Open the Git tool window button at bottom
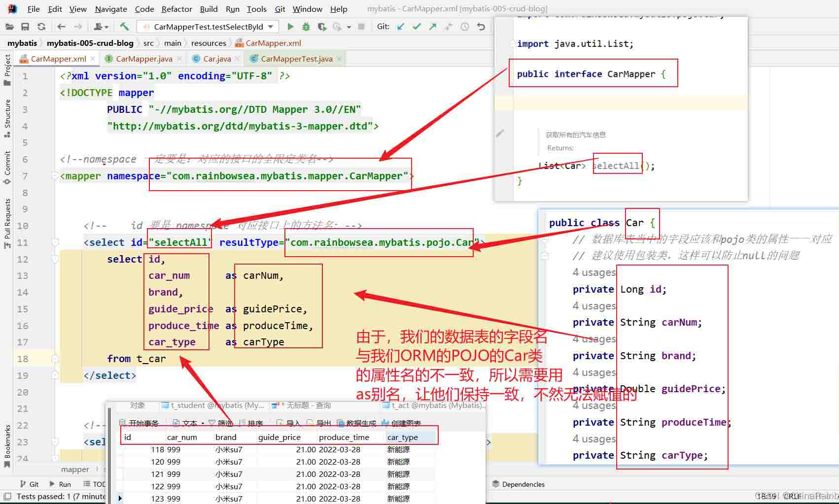The height and width of the screenshot is (504, 839). point(29,484)
